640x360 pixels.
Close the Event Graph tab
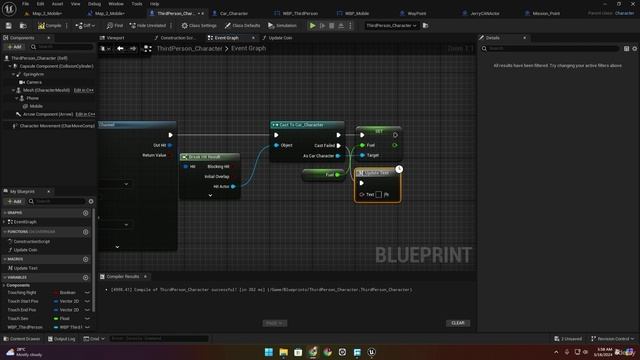pyautogui.click(x=253, y=38)
